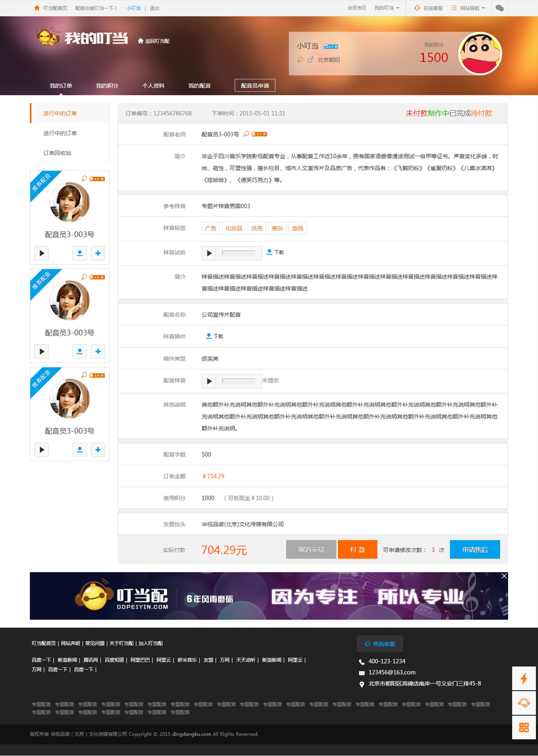Click the orange LV2 badge in 配音老师 row
The height and width of the screenshot is (756, 538).
[x=259, y=134]
